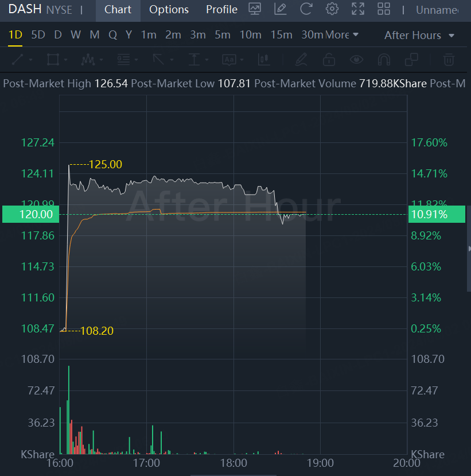The height and width of the screenshot is (476, 471).
Task: Toggle fullscreen expand icon
Action: (358, 9)
